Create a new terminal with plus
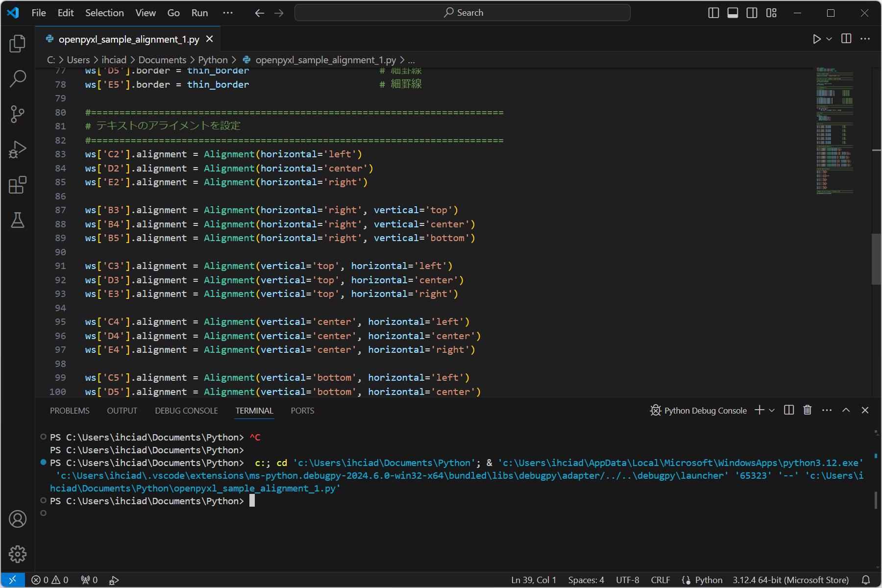 pos(759,410)
